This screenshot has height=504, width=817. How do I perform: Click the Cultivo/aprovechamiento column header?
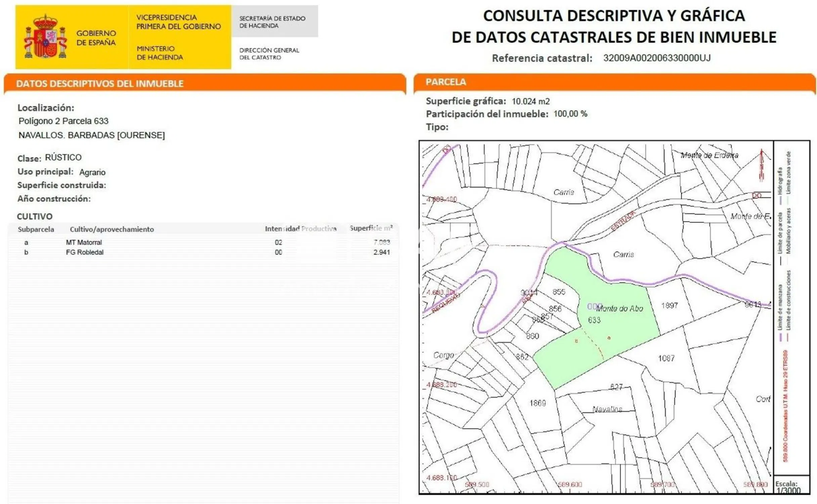click(112, 229)
